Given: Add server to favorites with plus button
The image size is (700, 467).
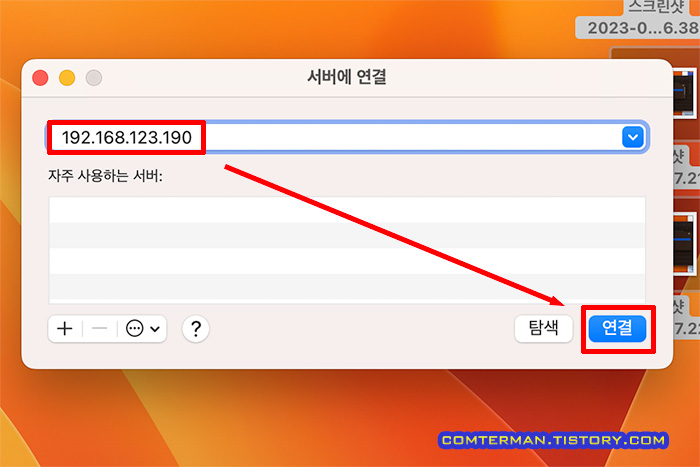Looking at the screenshot, I should (65, 329).
